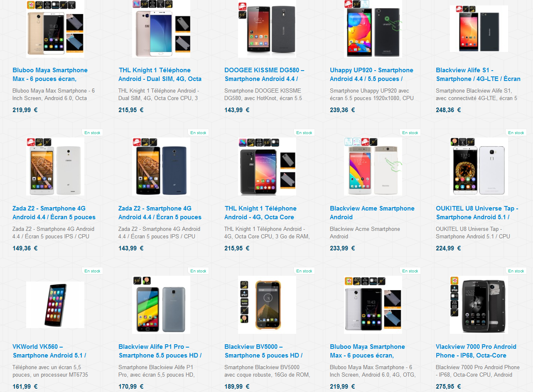
Task: Open the Blackview Alife P1 Pro title
Action: (x=160, y=351)
